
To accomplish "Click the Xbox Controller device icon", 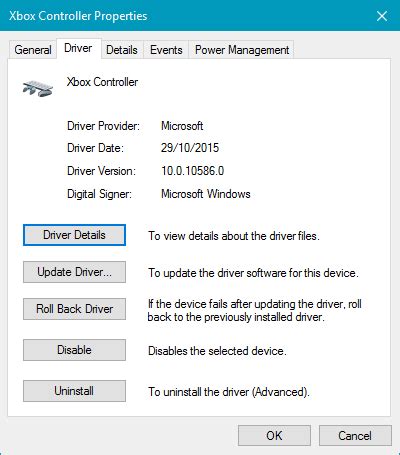I will [38, 88].
